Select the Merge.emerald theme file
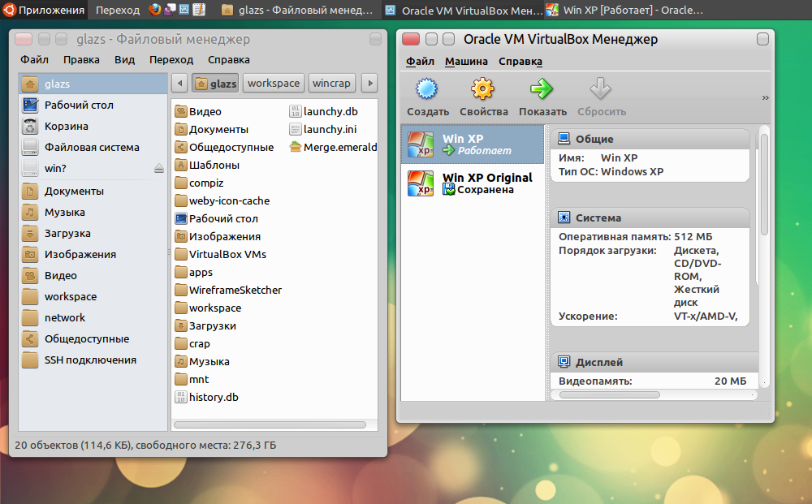 pos(333,147)
